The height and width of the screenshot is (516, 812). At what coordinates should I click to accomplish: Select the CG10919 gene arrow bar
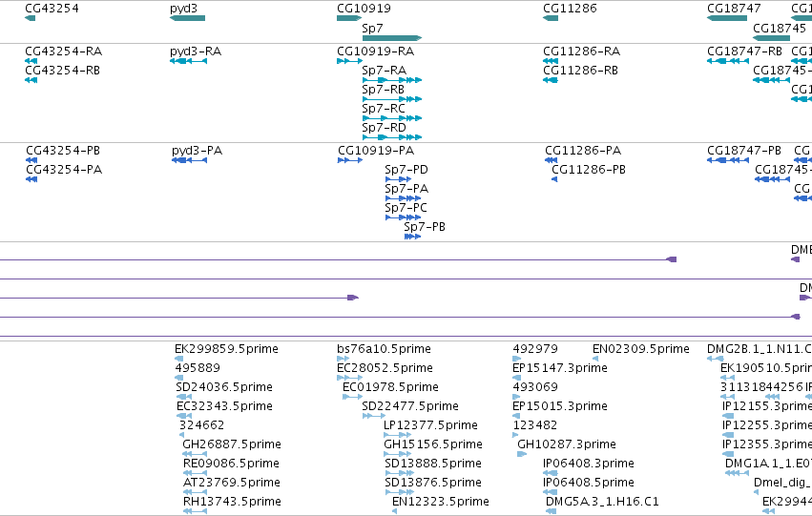[349, 18]
